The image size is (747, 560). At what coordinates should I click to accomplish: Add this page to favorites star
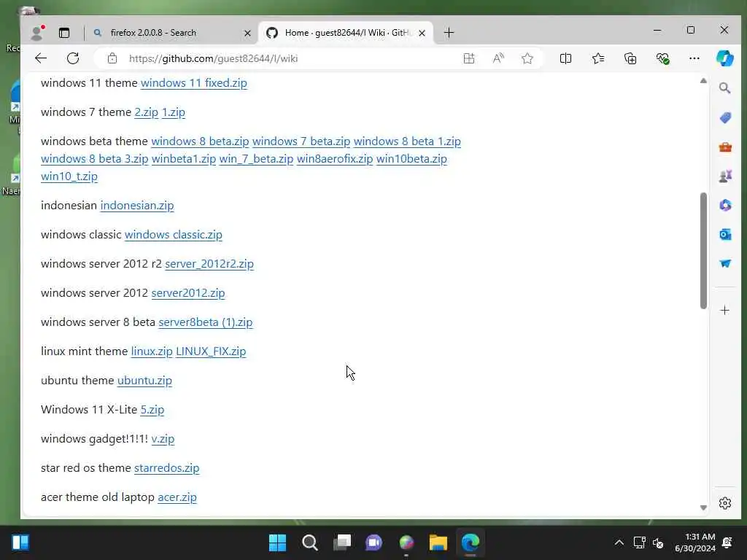click(x=527, y=58)
